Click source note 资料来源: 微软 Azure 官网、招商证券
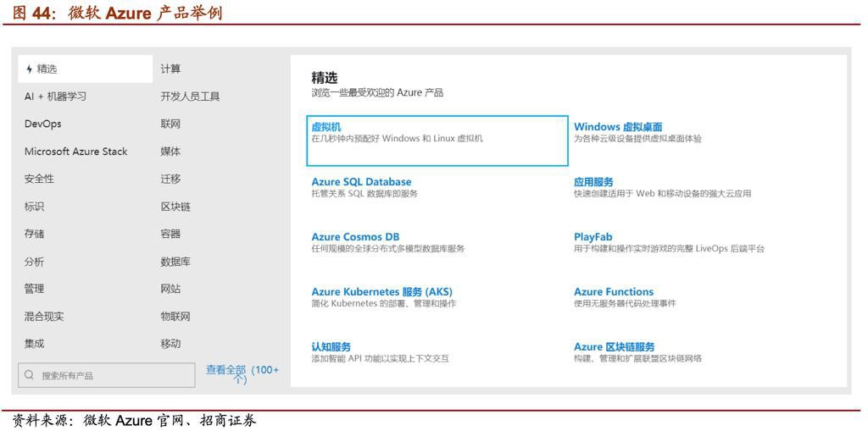 tap(135, 420)
